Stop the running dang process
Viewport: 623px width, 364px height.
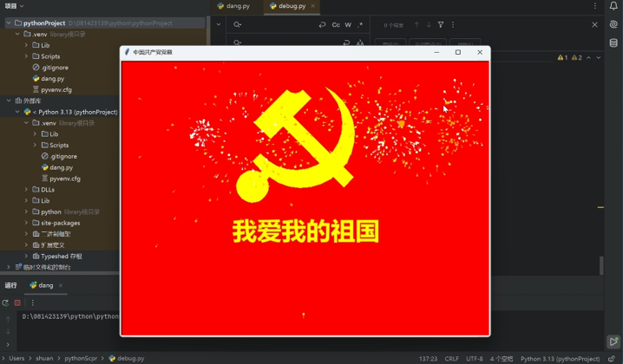[17, 302]
